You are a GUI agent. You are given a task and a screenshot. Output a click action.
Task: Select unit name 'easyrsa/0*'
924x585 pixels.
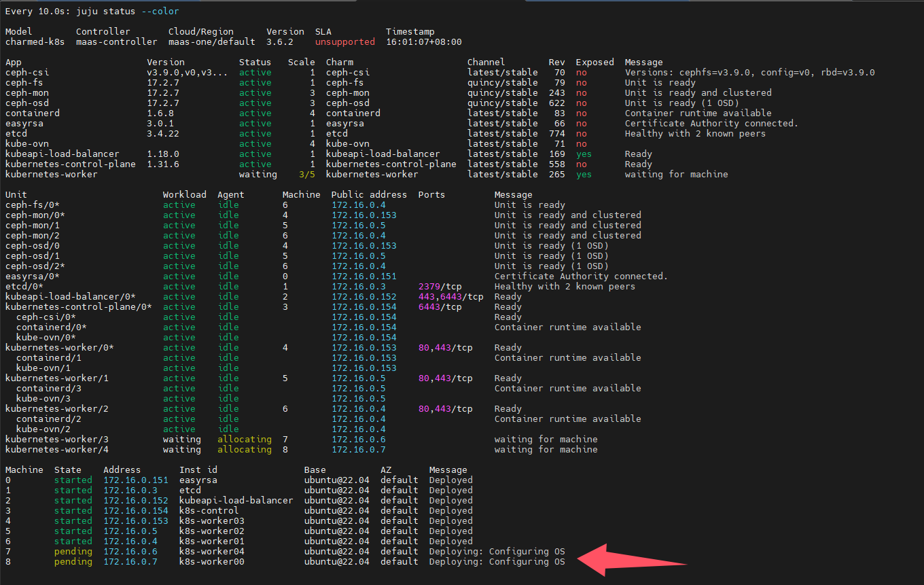(x=33, y=277)
